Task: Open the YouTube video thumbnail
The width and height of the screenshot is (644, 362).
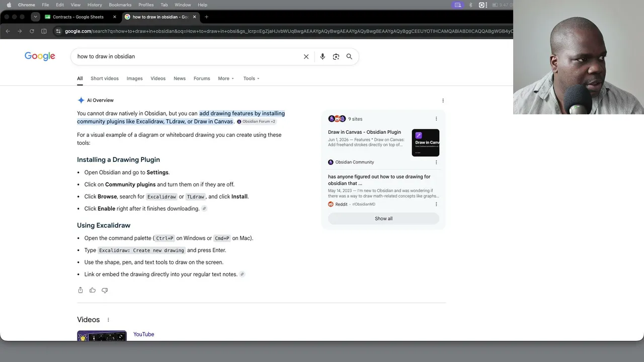Action: [102, 336]
